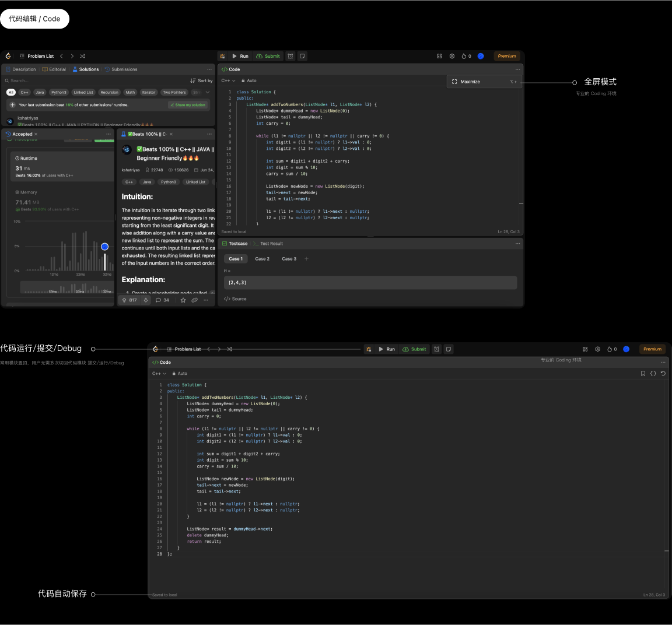Toggle the Linked List tag filter
The height and width of the screenshot is (625, 672).
tap(83, 92)
